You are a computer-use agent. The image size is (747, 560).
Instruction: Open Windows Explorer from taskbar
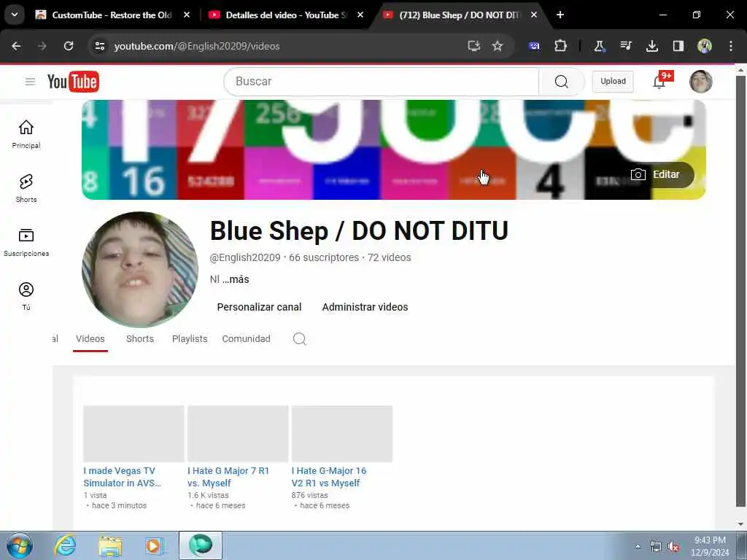click(110, 545)
